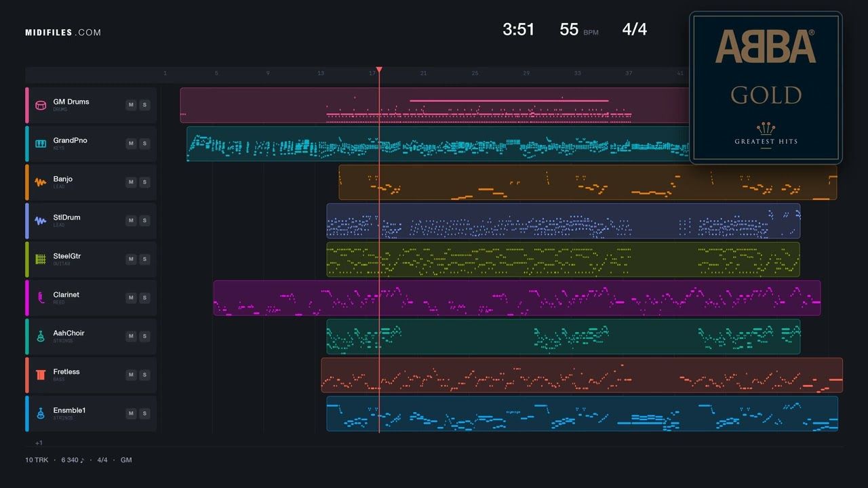
Task: Select the "AahChoir" track name
Action: [x=69, y=333]
